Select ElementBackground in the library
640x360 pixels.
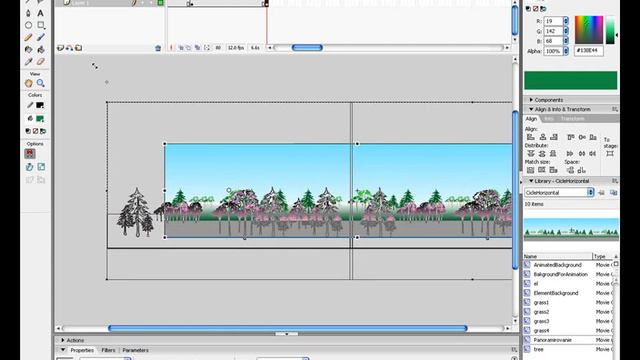[x=556, y=293]
